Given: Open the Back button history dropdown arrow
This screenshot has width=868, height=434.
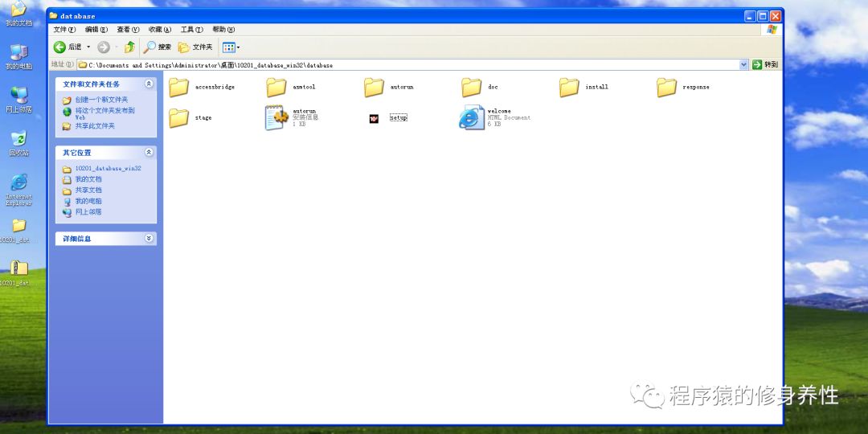Looking at the screenshot, I should (x=88, y=47).
